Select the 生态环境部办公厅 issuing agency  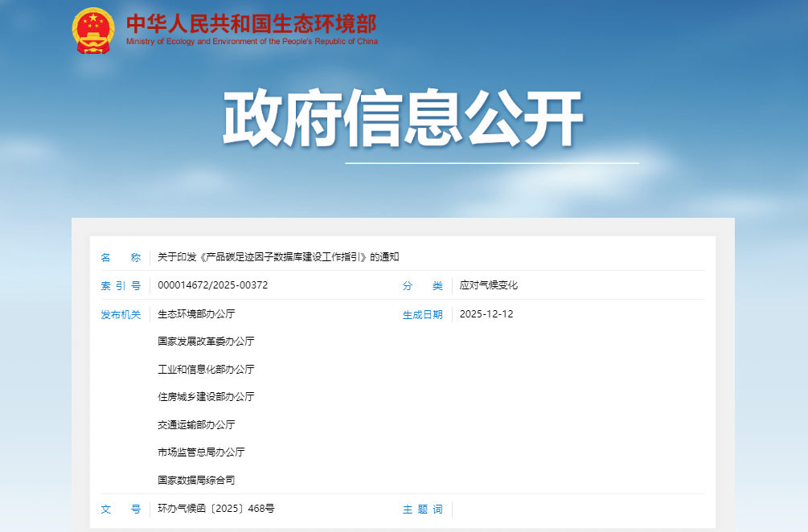(x=196, y=314)
